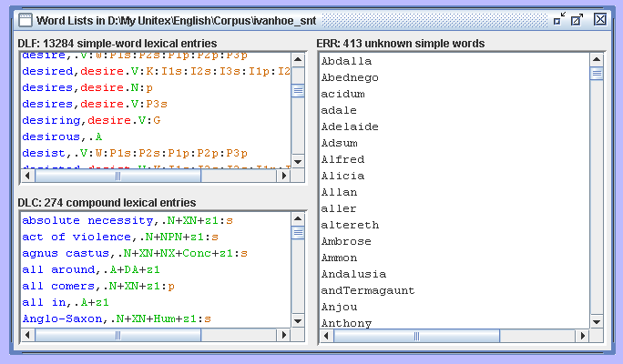
Task: Close the Word Lists window
Action: click(x=600, y=19)
